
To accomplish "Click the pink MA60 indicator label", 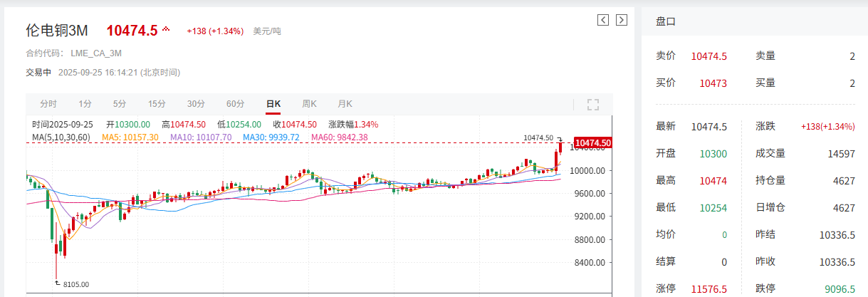I will (339, 137).
